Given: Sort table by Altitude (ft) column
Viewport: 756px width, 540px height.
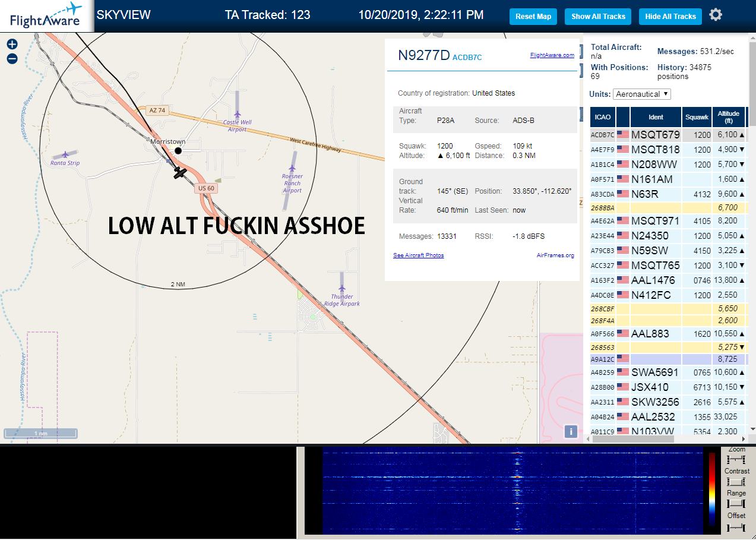Looking at the screenshot, I should tap(729, 117).
